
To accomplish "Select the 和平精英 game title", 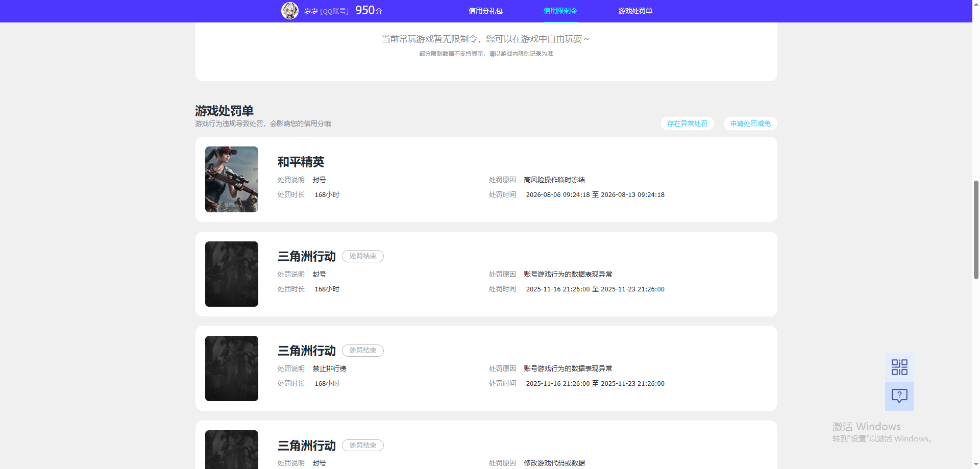I will click(301, 162).
